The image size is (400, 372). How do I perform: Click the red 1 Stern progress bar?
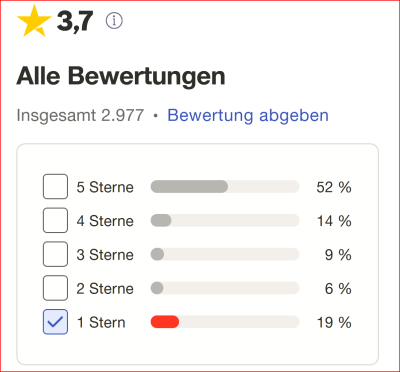click(x=225, y=322)
